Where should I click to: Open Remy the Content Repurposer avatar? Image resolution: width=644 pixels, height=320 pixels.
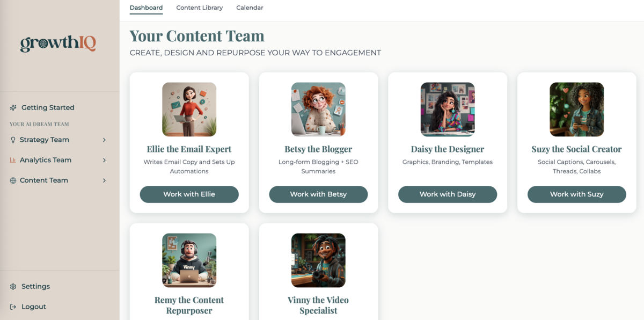click(x=189, y=260)
